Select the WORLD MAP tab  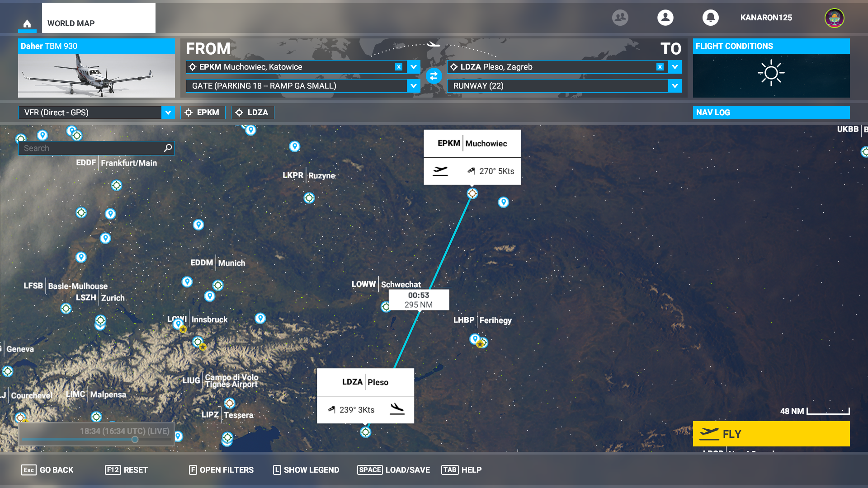[x=99, y=19]
